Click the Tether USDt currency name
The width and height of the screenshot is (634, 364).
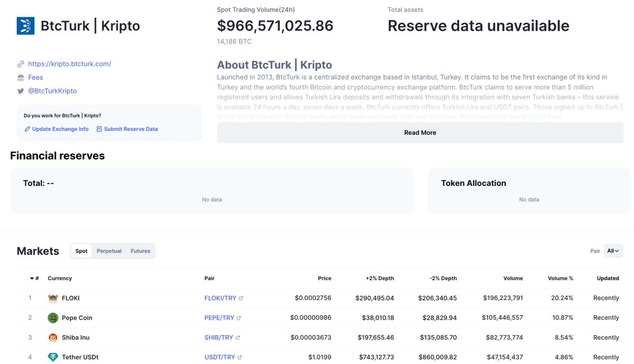click(x=80, y=358)
